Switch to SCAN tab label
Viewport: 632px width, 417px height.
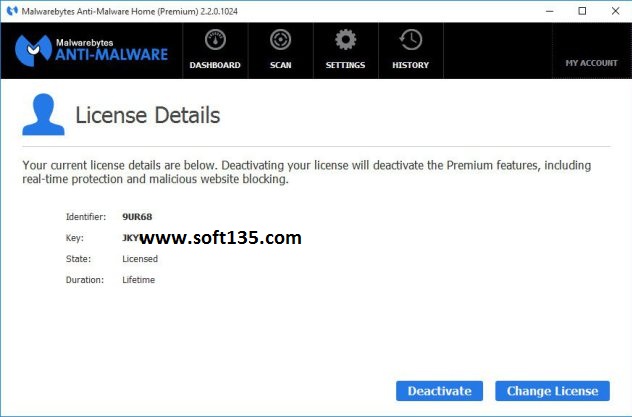[281, 65]
